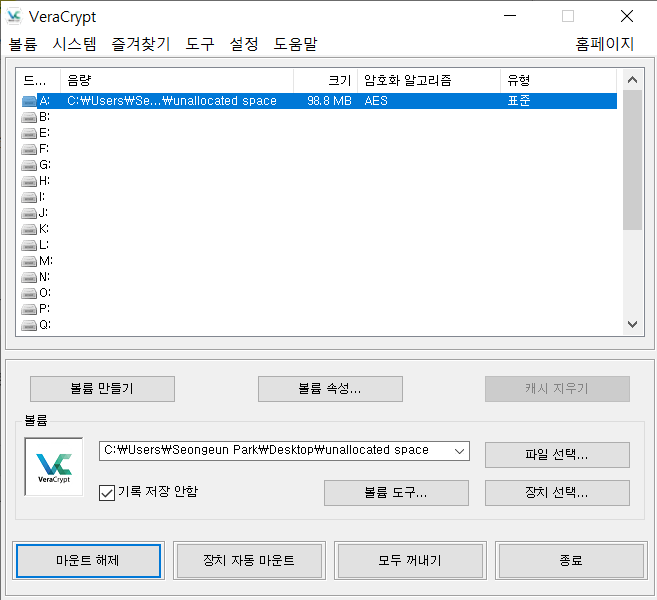Click the 모두 꺼내기 button
Viewport: 657px width, 600px height.
tap(410, 561)
